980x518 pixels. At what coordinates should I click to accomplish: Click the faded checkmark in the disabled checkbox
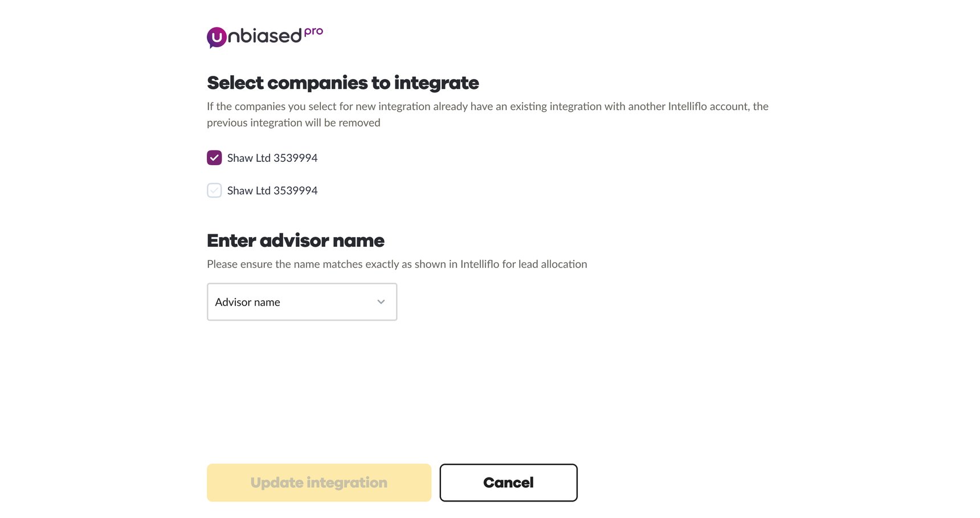click(x=214, y=190)
